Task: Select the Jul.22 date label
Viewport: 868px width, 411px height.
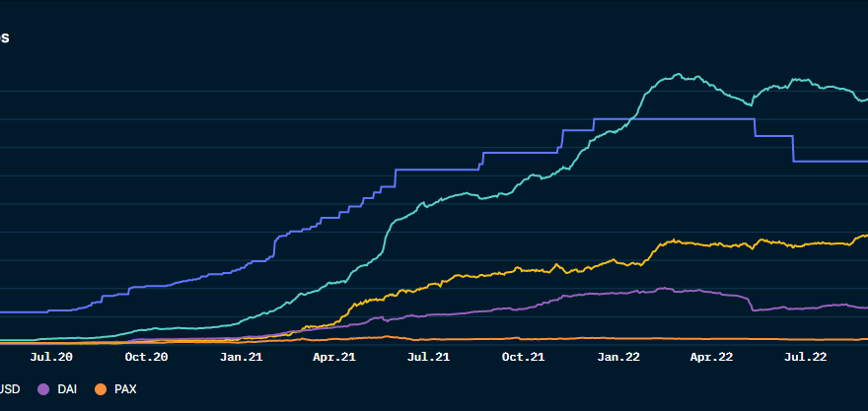Action: click(x=806, y=358)
